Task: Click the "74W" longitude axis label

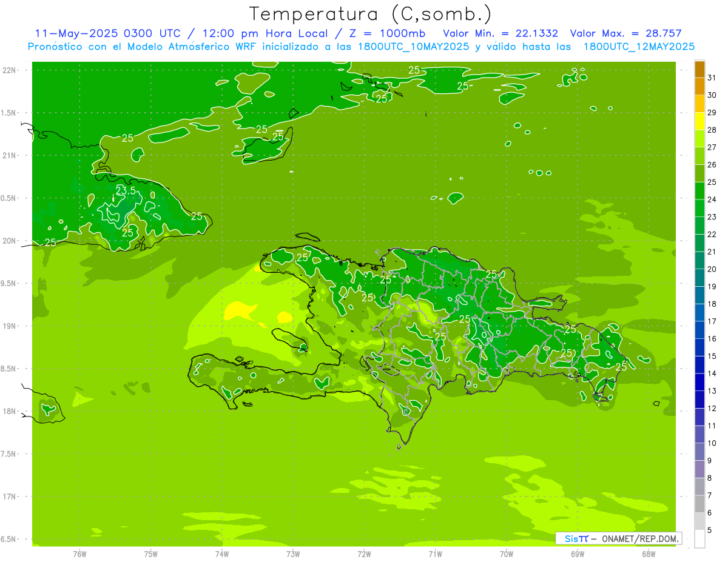Action: pyautogui.click(x=222, y=554)
